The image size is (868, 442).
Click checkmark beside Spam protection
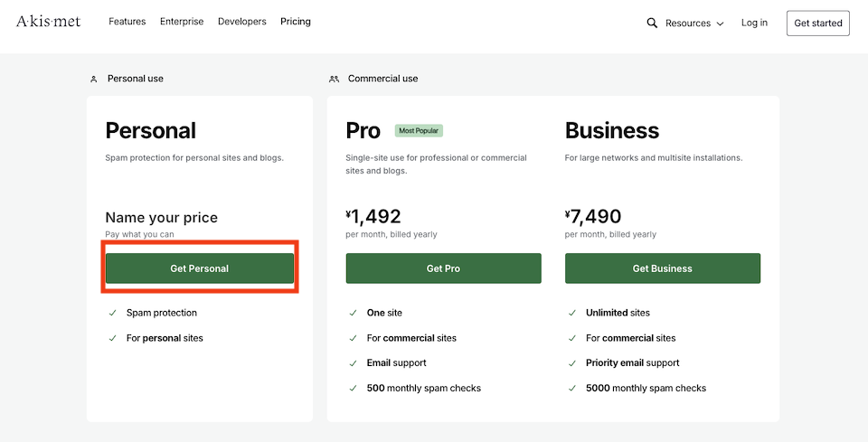(113, 313)
